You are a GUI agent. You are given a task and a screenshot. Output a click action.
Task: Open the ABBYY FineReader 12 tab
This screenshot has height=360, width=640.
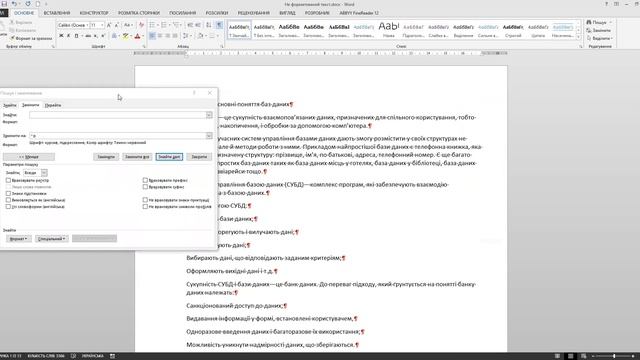[359, 13]
